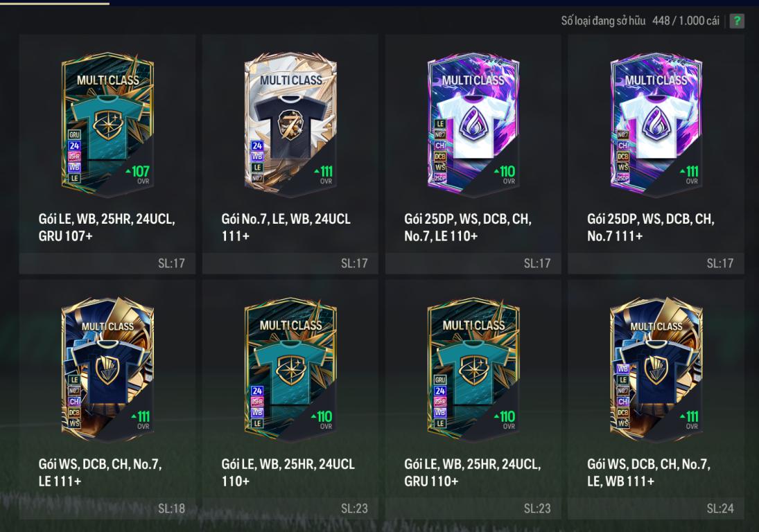759x532 pixels.
Task: Open the Gói WS, DCB, CH, No.7, LE 111+ item
Action: (101, 472)
